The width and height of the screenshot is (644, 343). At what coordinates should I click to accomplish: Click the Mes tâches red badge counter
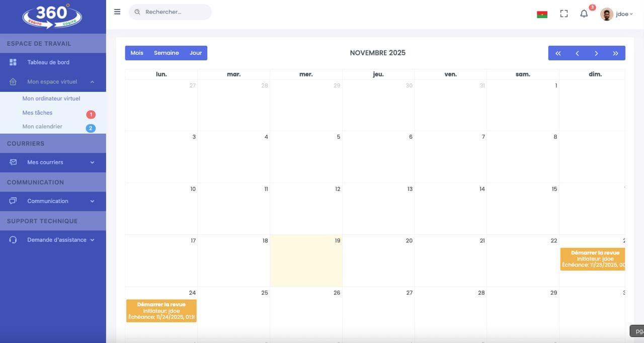click(91, 114)
